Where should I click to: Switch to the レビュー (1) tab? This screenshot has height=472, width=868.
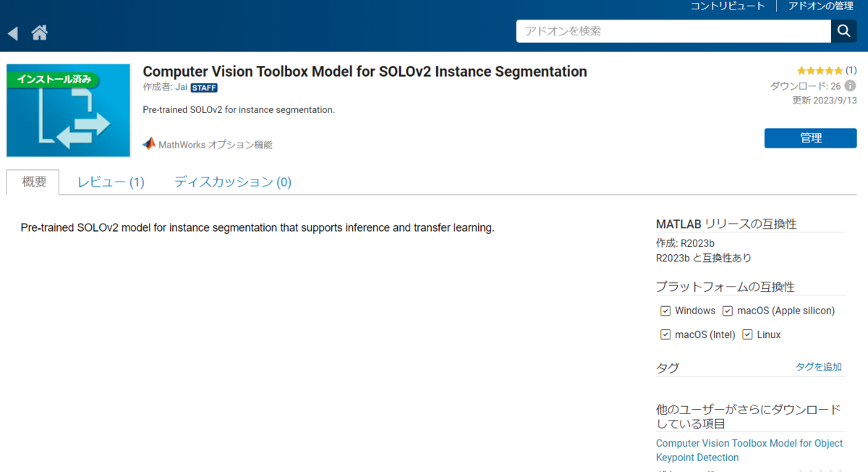coord(111,182)
